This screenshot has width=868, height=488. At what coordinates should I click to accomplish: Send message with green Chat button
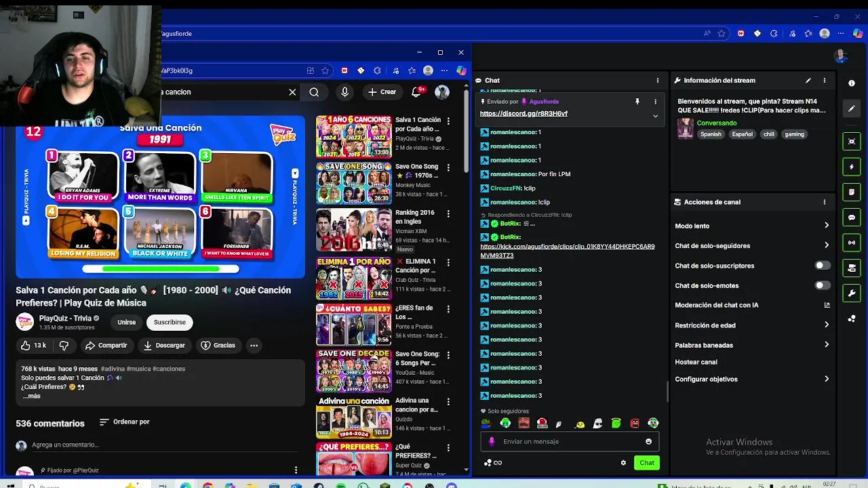click(647, 463)
